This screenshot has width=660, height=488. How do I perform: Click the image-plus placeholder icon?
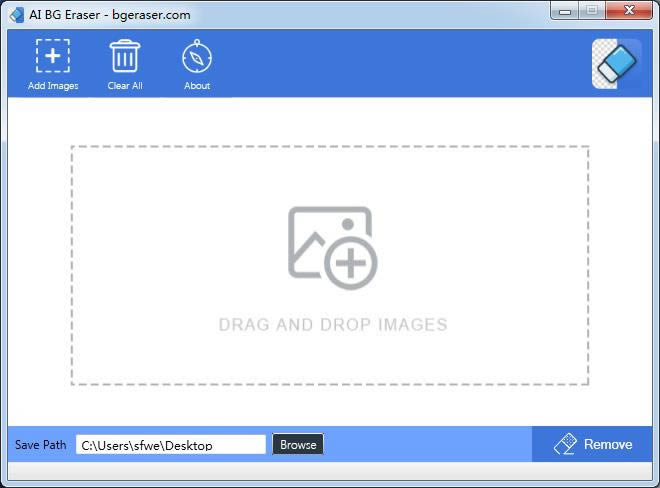(333, 248)
